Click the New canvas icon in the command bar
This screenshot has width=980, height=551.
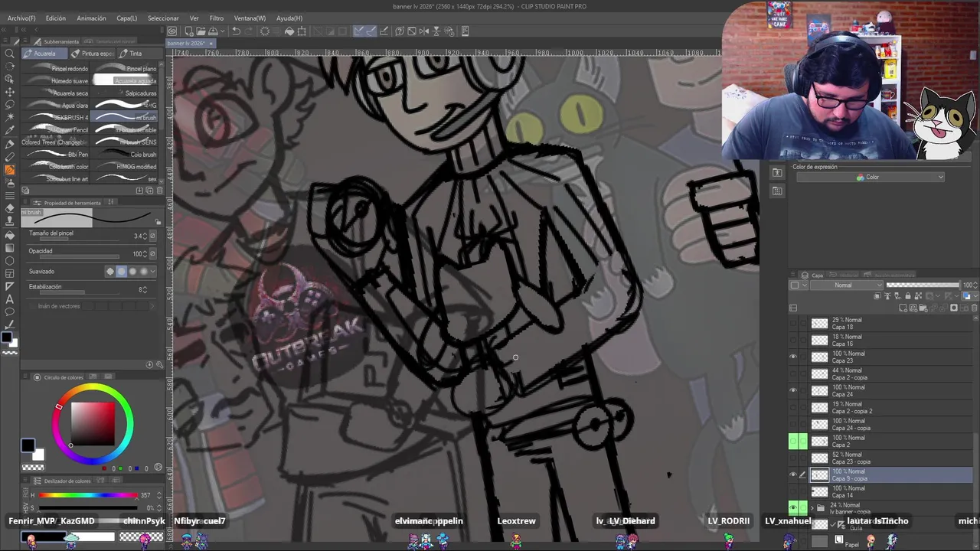pyautogui.click(x=188, y=31)
